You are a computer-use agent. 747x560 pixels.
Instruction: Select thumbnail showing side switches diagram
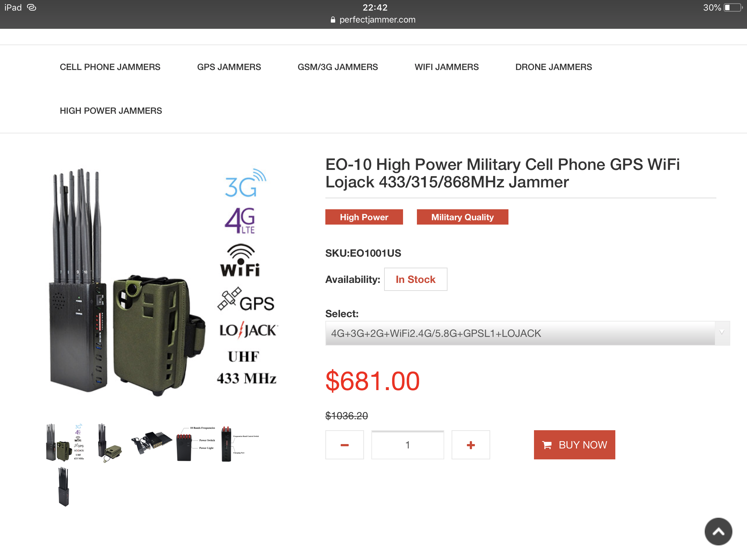tap(240, 443)
